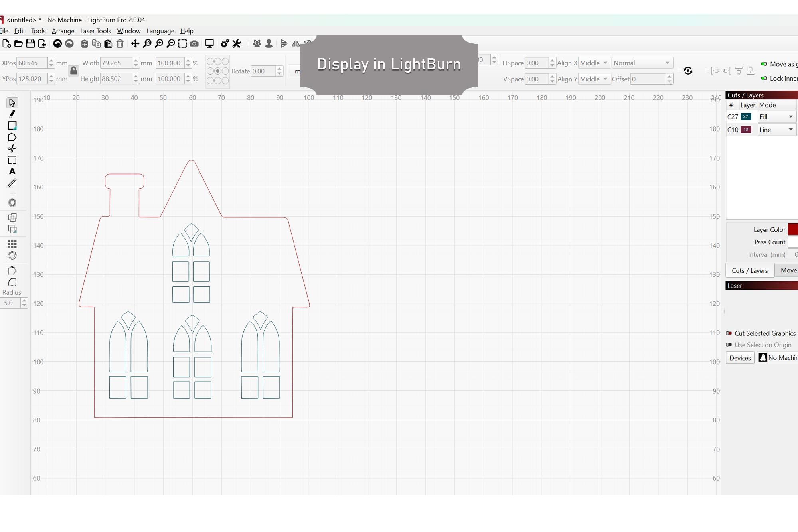Viewport: 798px width, 532px height.
Task: Click the Preview monitor icon
Action: pos(209,44)
